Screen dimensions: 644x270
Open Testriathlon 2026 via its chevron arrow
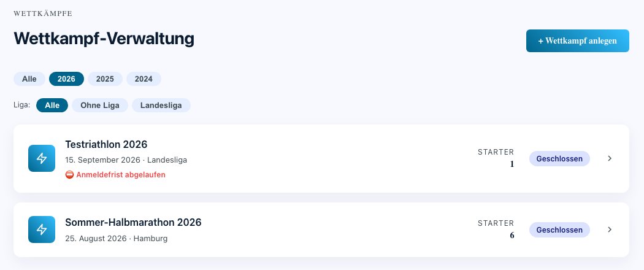610,158
